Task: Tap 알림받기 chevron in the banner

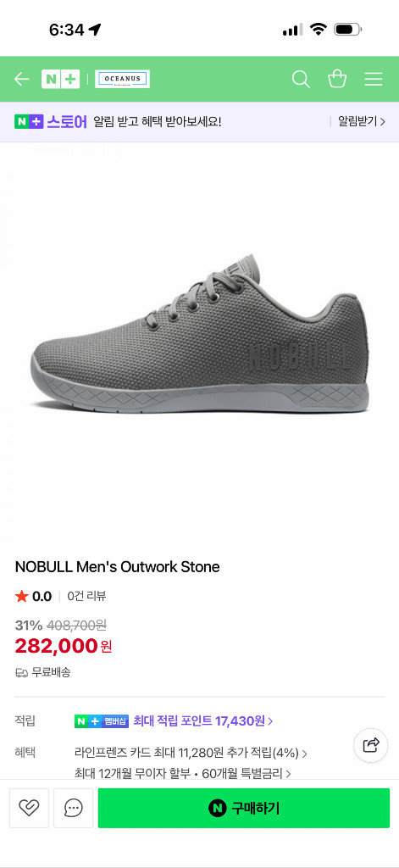Action: coord(362,121)
